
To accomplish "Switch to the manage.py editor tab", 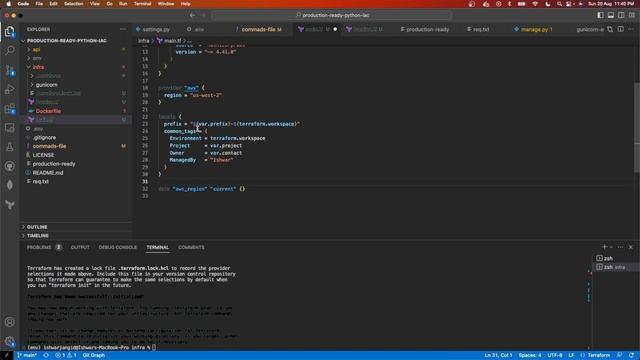I will (533, 29).
